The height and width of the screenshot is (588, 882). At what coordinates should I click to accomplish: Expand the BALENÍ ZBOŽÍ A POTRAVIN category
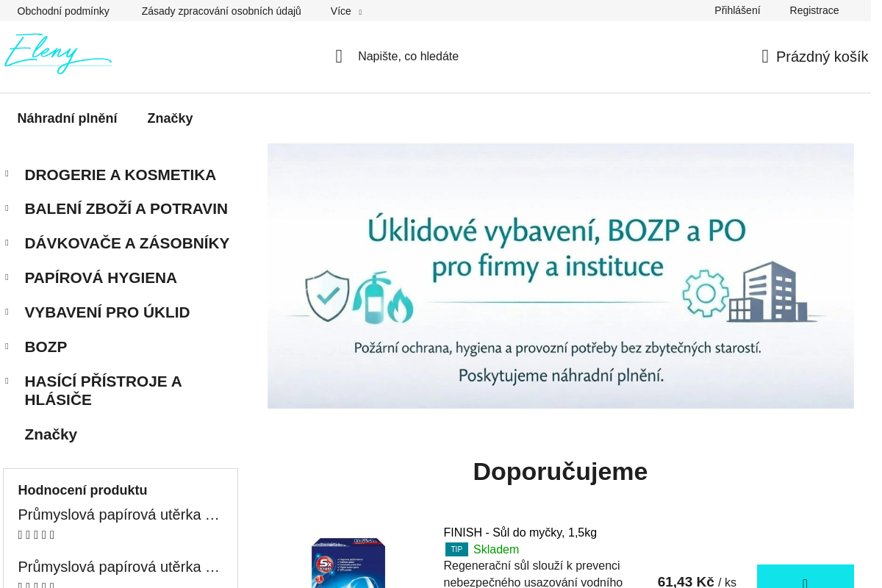click(x=7, y=209)
